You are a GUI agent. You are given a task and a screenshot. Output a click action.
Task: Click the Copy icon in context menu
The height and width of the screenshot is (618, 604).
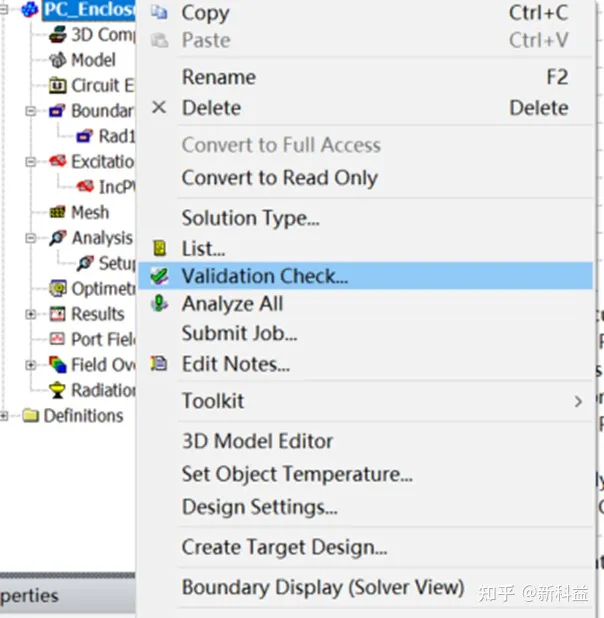coord(159,13)
